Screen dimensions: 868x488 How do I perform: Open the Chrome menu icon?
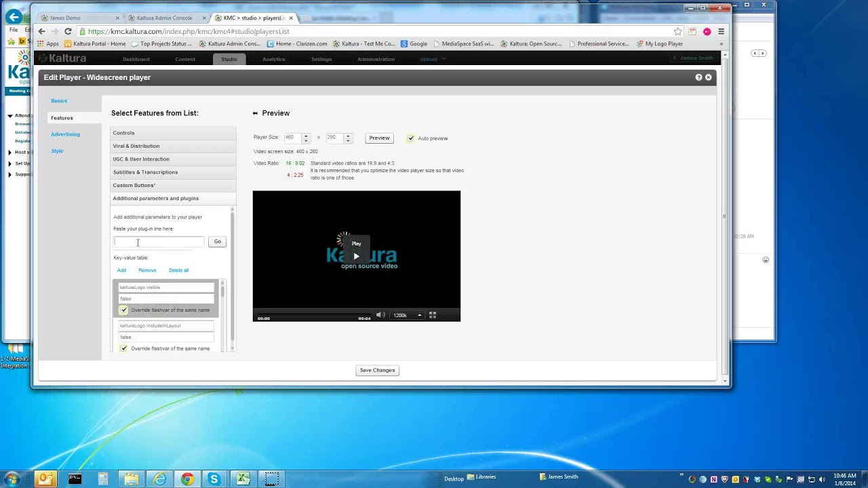pos(721,31)
